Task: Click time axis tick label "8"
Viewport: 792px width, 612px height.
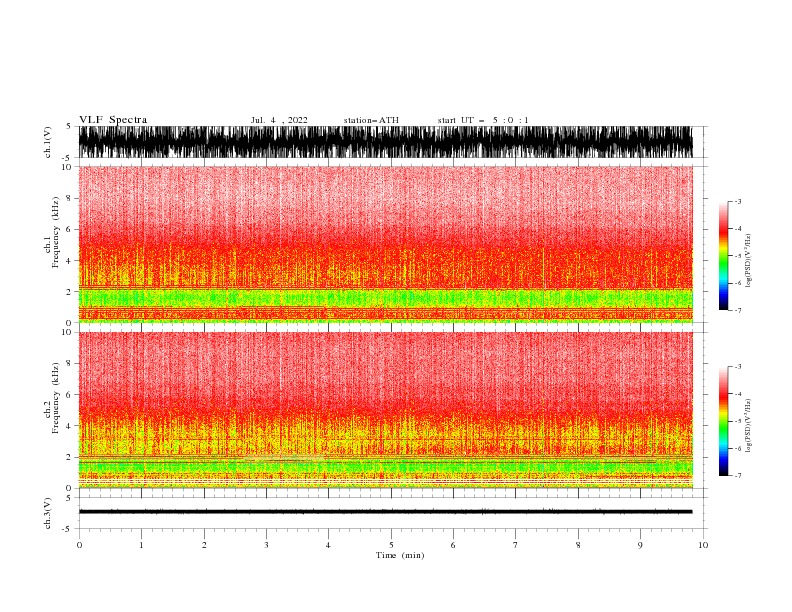Action: click(x=578, y=545)
